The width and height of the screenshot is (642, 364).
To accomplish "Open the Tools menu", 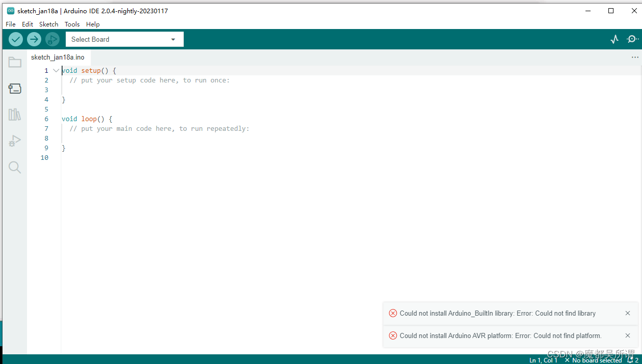I will click(x=72, y=24).
